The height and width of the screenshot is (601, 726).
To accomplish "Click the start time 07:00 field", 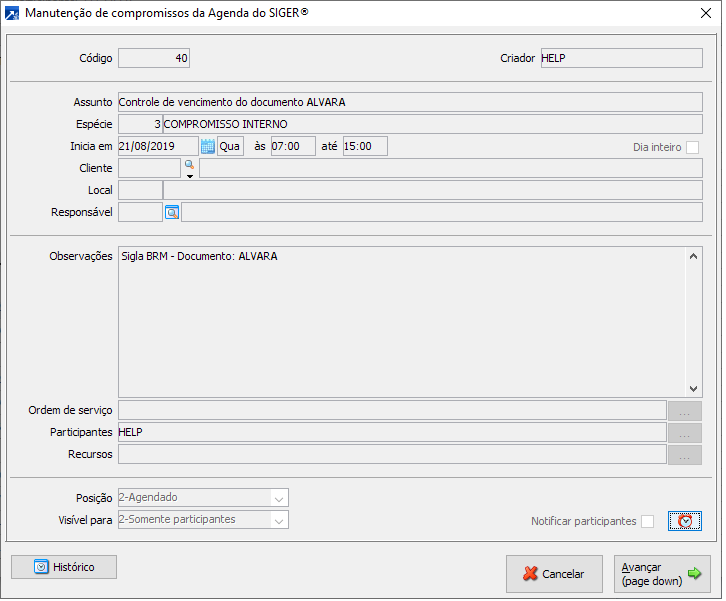I will pos(293,147).
